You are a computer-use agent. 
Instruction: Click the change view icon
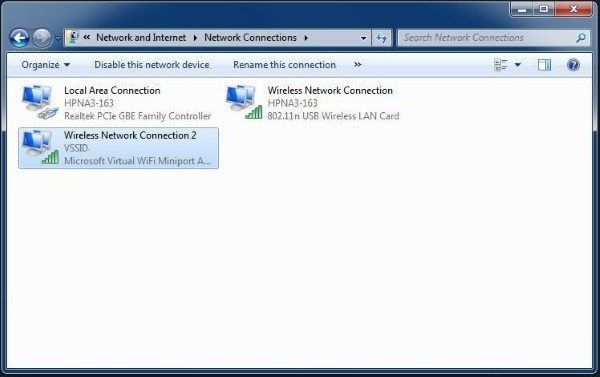pyautogui.click(x=501, y=65)
